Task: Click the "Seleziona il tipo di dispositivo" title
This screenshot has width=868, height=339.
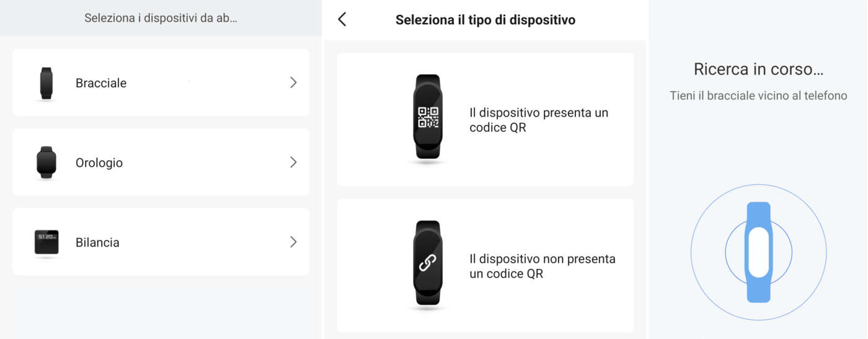Action: tap(485, 20)
